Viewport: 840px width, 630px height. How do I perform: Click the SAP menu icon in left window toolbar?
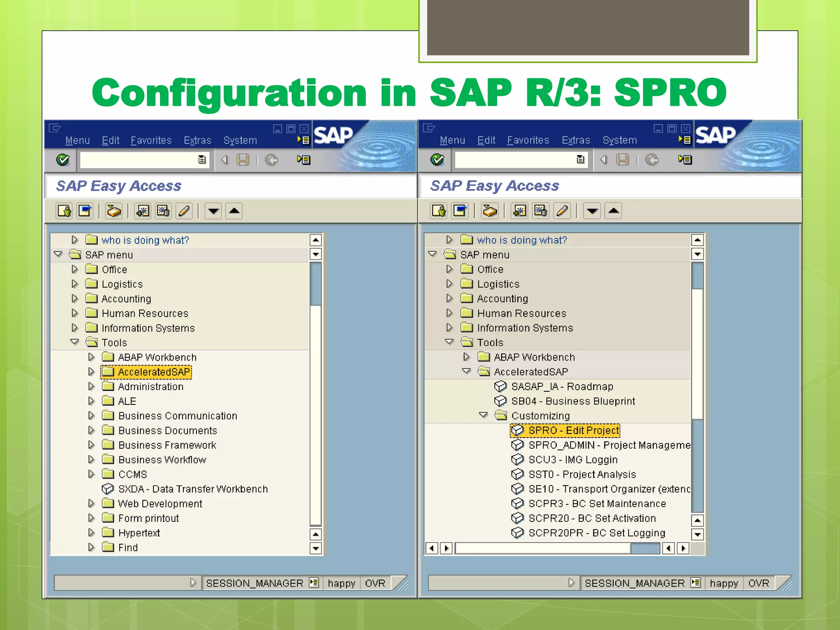pyautogui.click(x=85, y=211)
